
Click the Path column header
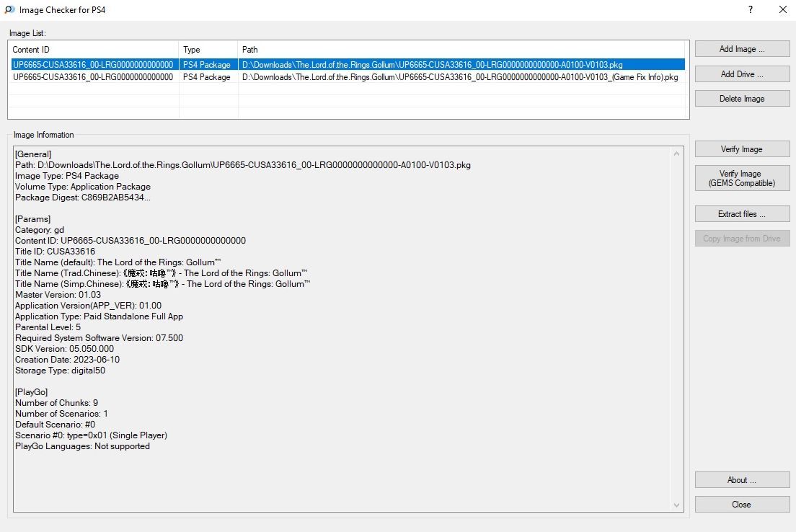(461, 50)
